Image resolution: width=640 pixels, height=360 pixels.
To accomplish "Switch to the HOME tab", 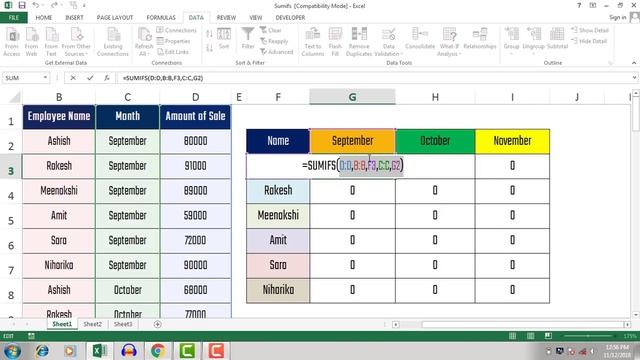I will pyautogui.click(x=44, y=18).
